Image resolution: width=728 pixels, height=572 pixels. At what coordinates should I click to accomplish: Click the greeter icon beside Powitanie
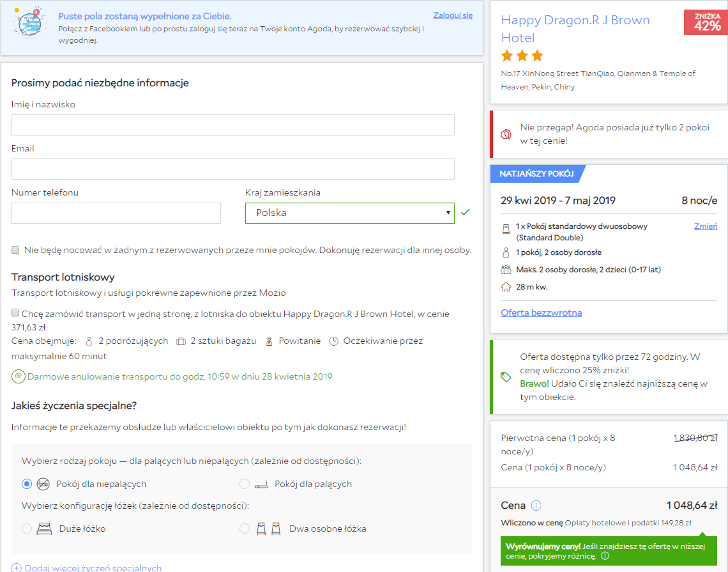[x=269, y=341]
